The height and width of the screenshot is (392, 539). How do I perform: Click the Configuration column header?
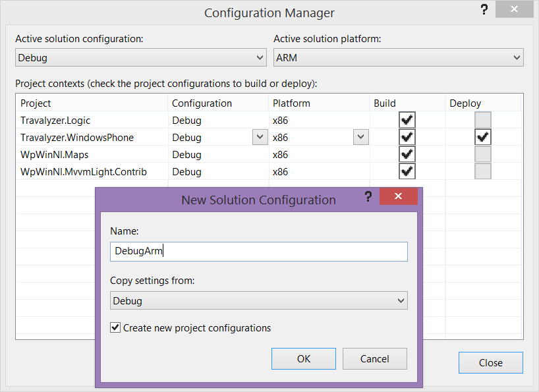[218, 103]
